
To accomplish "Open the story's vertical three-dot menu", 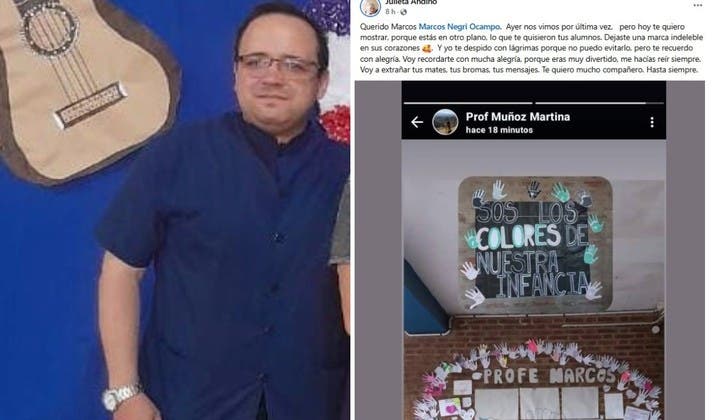I will pyautogui.click(x=652, y=122).
